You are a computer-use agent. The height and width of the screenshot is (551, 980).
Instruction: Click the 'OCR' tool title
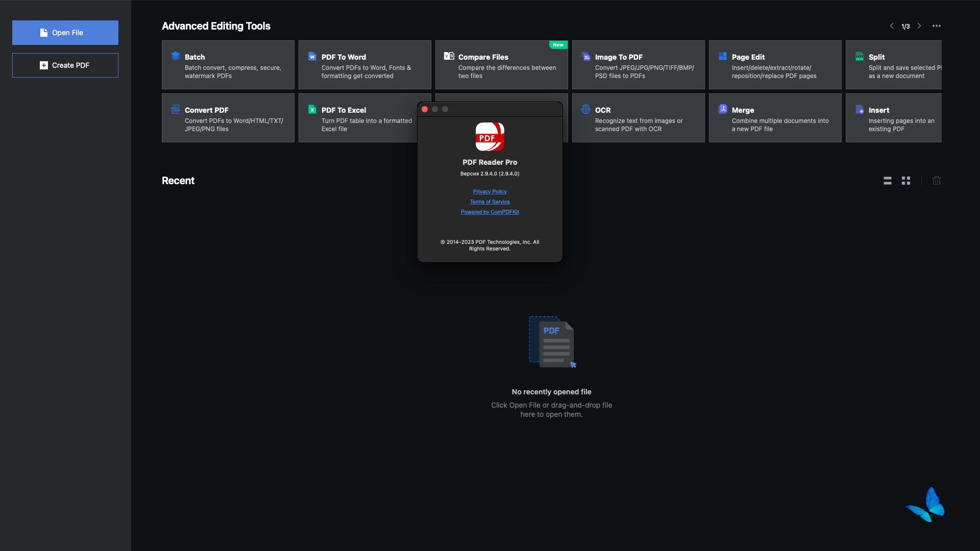tap(603, 110)
